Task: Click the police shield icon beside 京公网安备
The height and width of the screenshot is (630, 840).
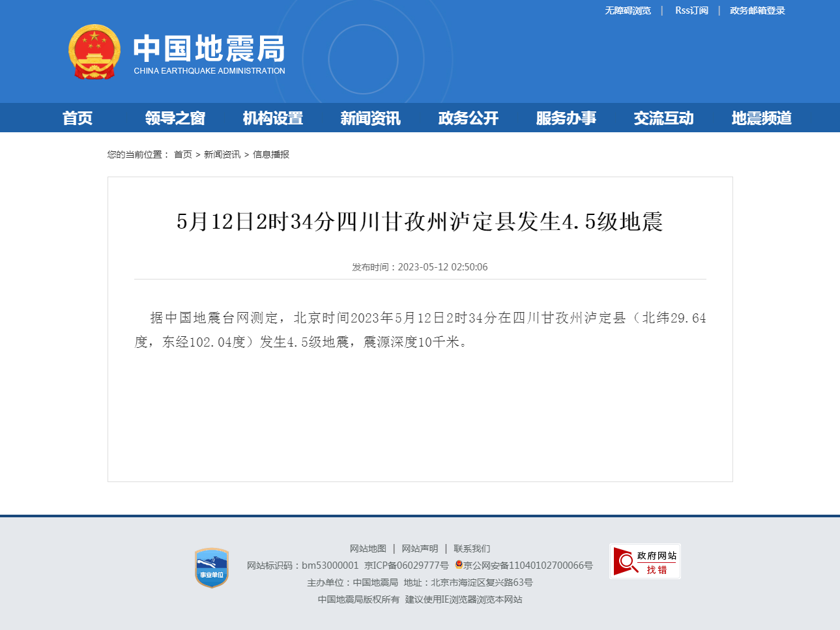Action: point(459,565)
